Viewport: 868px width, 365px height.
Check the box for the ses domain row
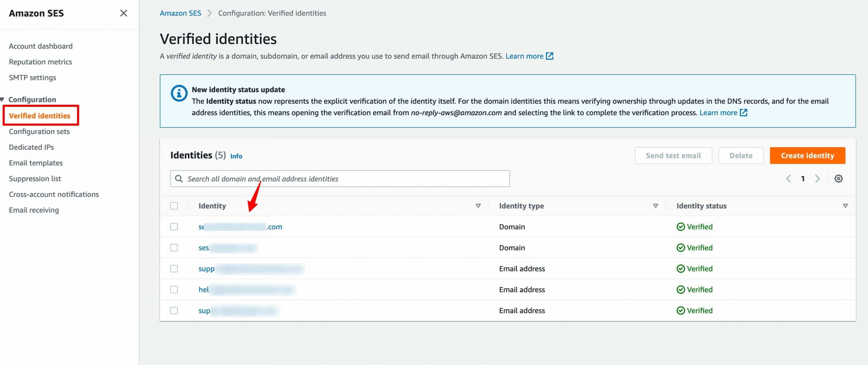tap(174, 248)
